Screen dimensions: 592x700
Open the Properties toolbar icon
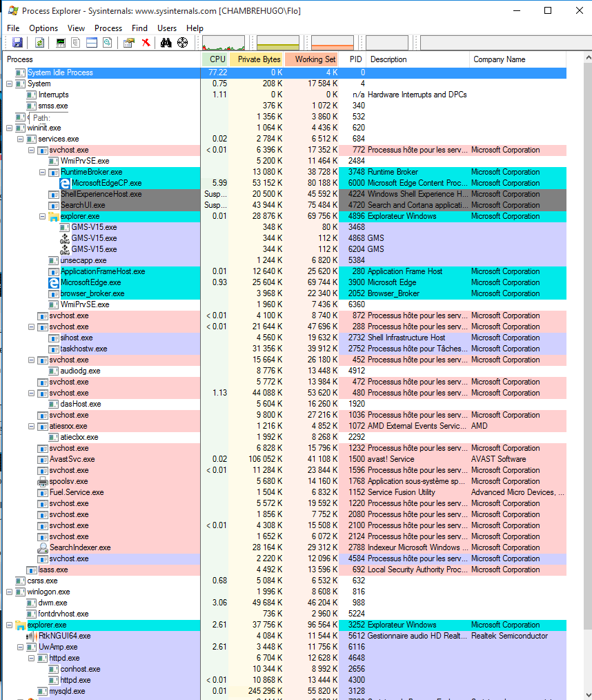129,42
